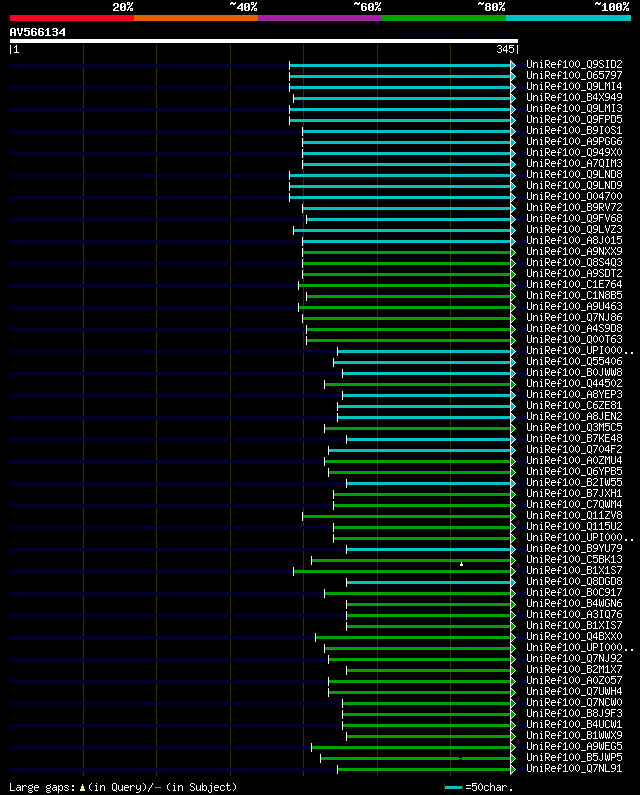Open hit UniRef100_B4X949
The image size is (640, 795).
[x=574, y=97]
